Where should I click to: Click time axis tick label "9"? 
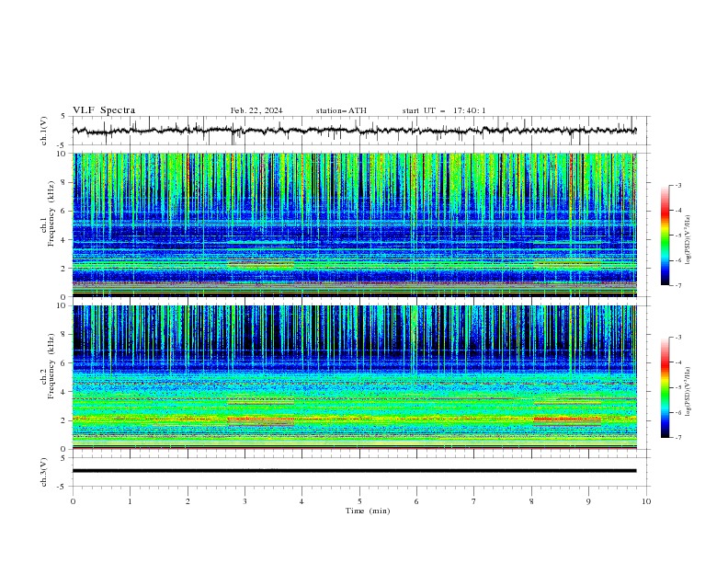pyautogui.click(x=588, y=501)
